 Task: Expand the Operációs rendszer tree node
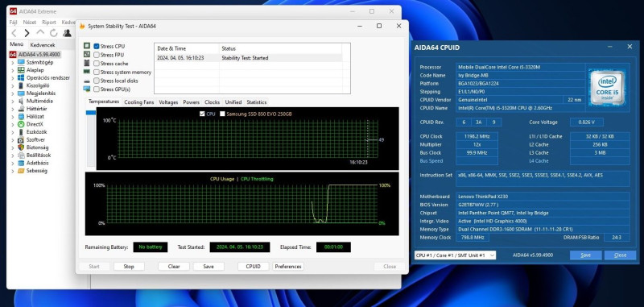[12, 78]
